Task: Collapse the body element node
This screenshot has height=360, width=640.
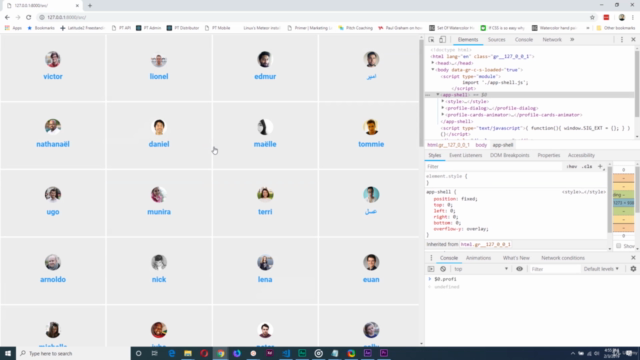Action: coord(433,70)
